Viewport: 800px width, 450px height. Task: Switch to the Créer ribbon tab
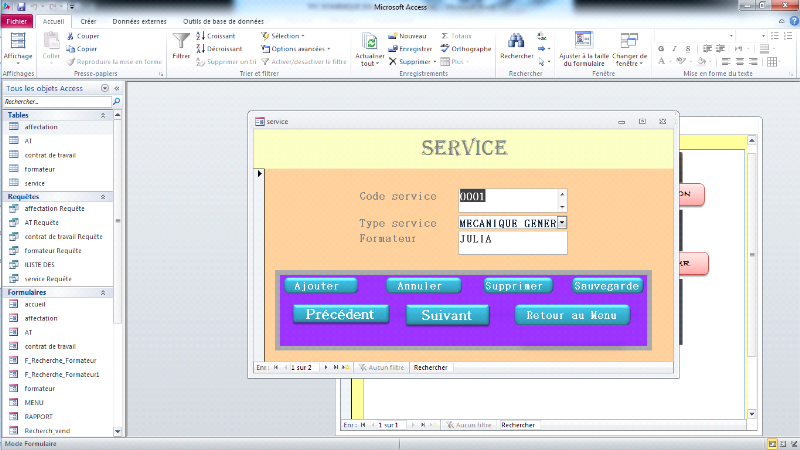click(88, 20)
